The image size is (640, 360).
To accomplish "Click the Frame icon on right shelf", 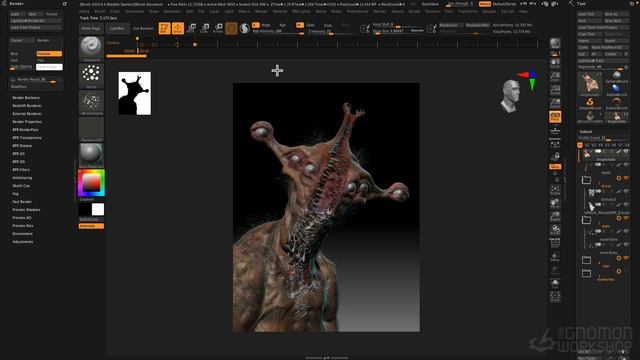I will click(555, 190).
